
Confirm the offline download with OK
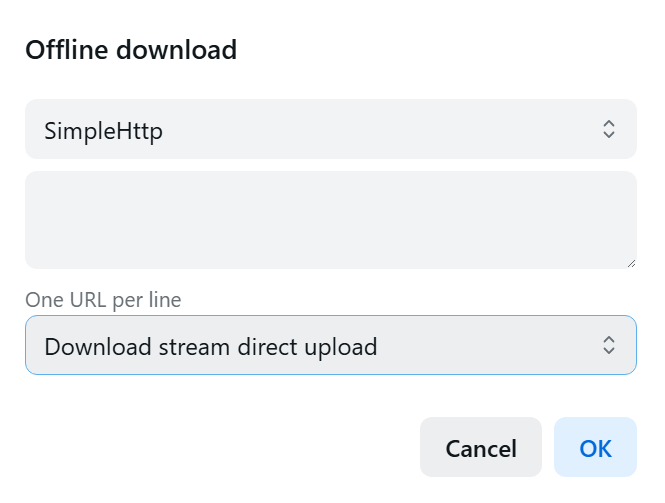click(595, 447)
